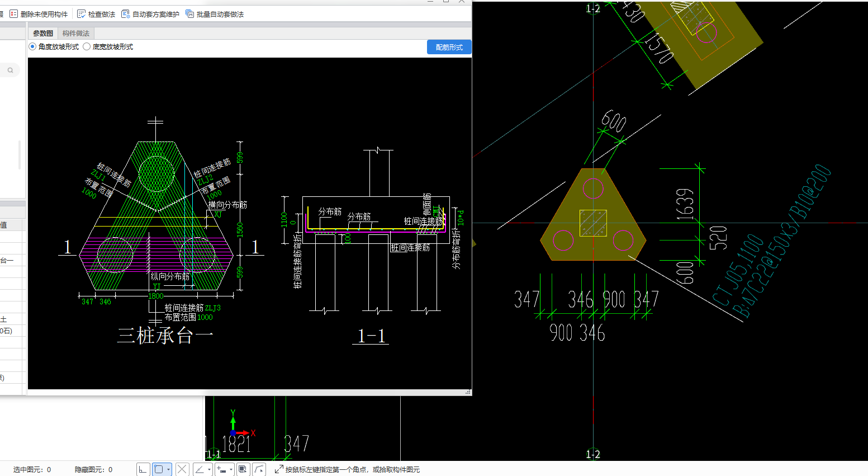Open the angle snap dropdown arrow

[209, 469]
